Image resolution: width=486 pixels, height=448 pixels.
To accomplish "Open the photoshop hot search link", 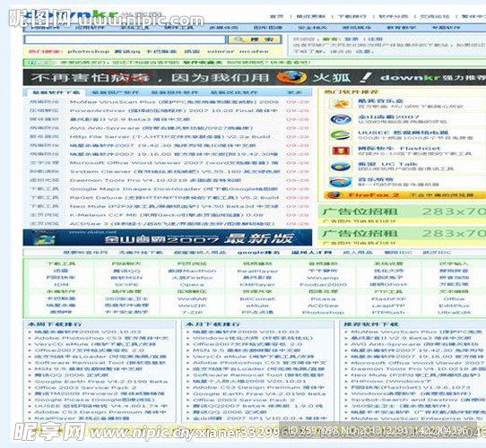I will 89,51.
